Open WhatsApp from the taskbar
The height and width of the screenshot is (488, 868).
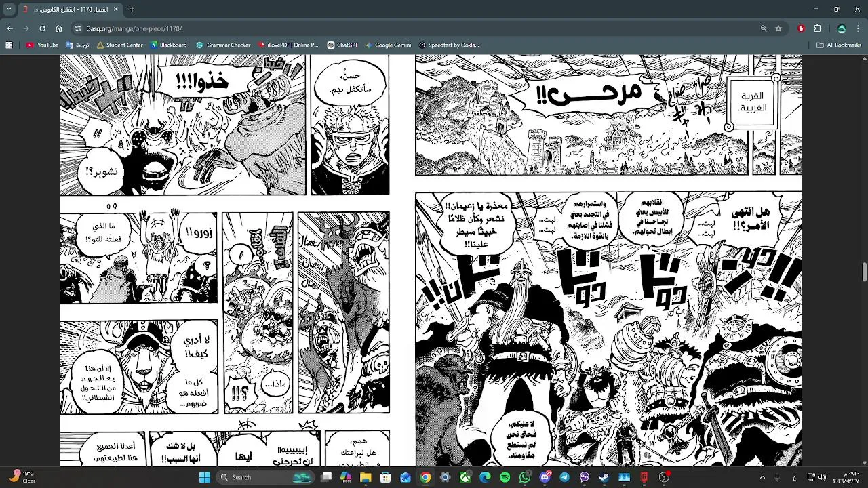click(x=525, y=477)
